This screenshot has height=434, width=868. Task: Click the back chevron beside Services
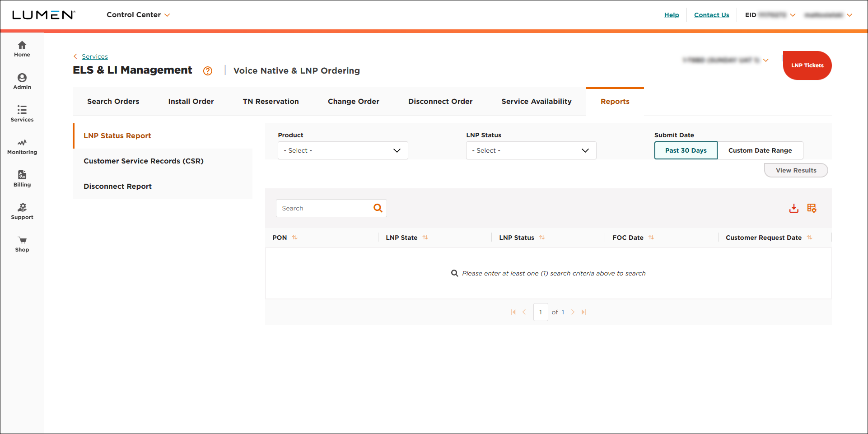click(x=75, y=56)
